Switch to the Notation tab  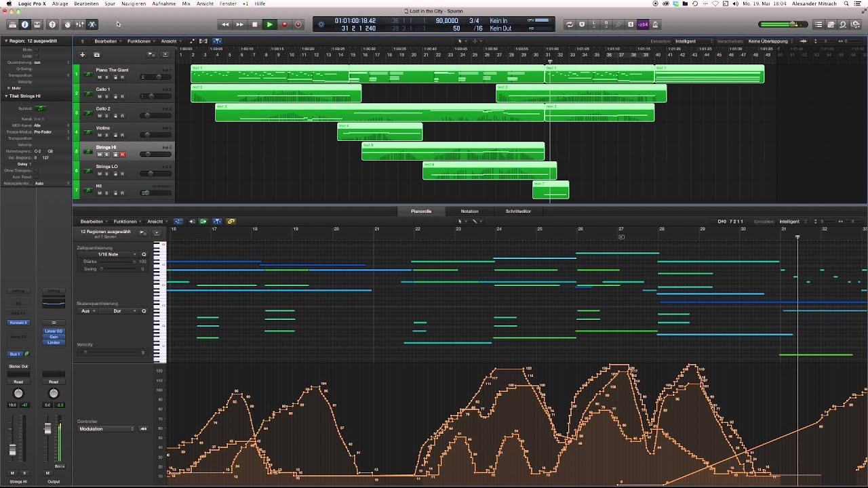[x=469, y=211]
